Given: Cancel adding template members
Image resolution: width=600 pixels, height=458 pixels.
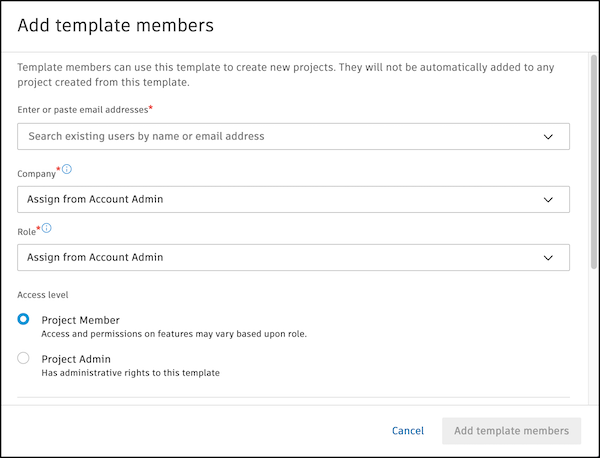Looking at the screenshot, I should (408, 431).
